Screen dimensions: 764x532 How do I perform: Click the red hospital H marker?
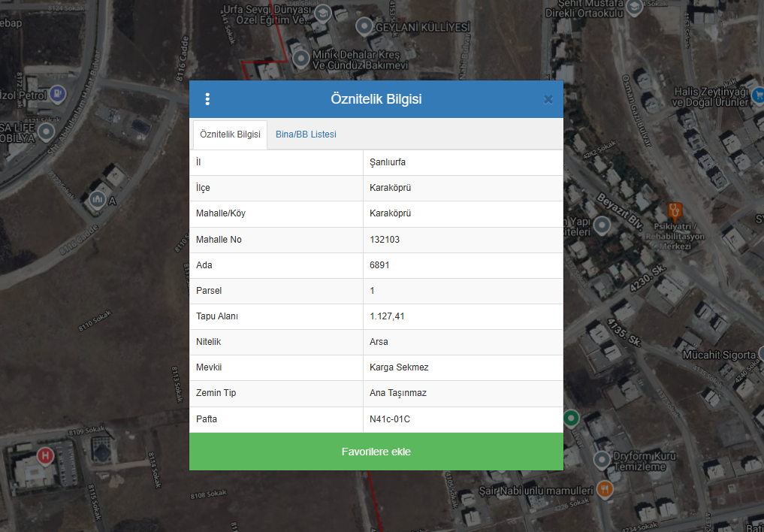coord(46,455)
